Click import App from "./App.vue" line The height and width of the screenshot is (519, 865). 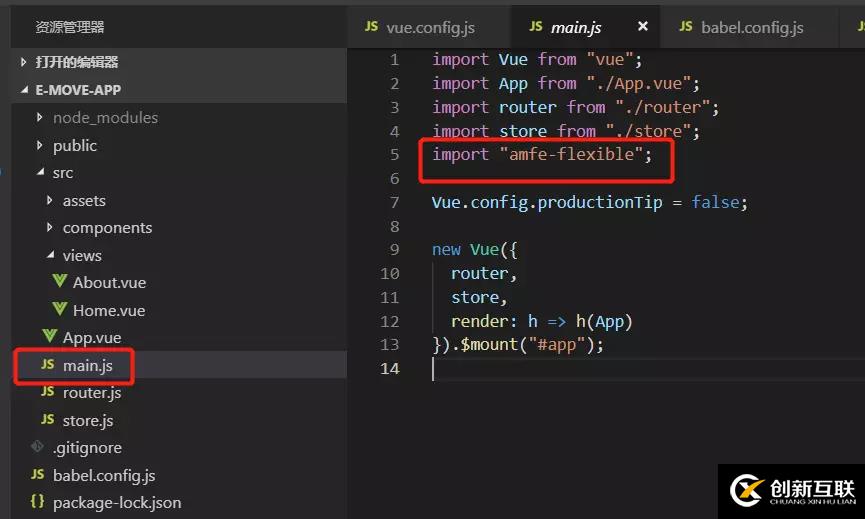[x=566, y=83]
